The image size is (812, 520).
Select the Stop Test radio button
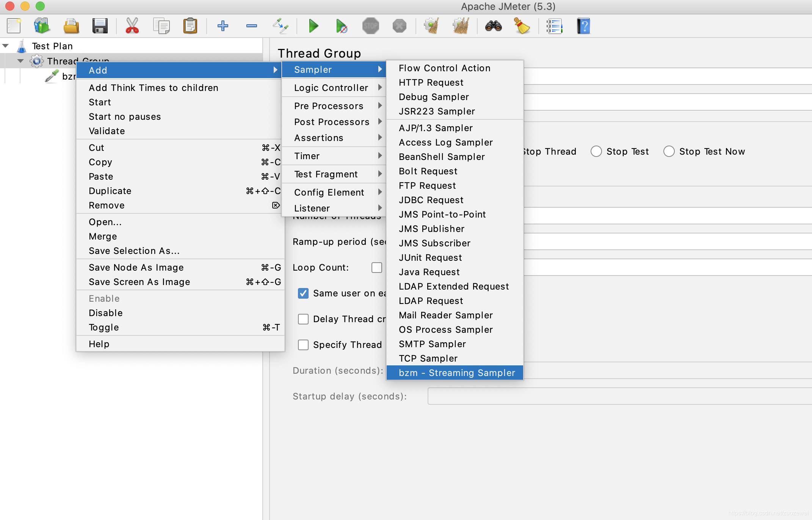click(x=596, y=152)
